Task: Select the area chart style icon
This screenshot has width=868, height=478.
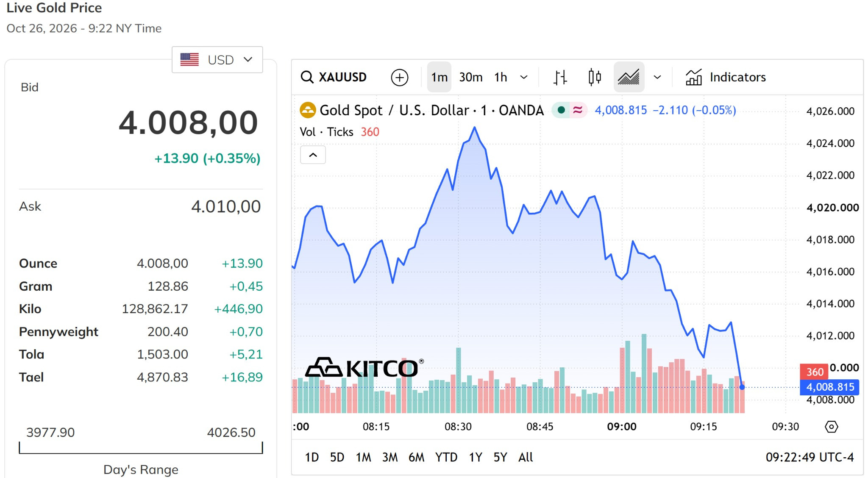Action: (629, 77)
